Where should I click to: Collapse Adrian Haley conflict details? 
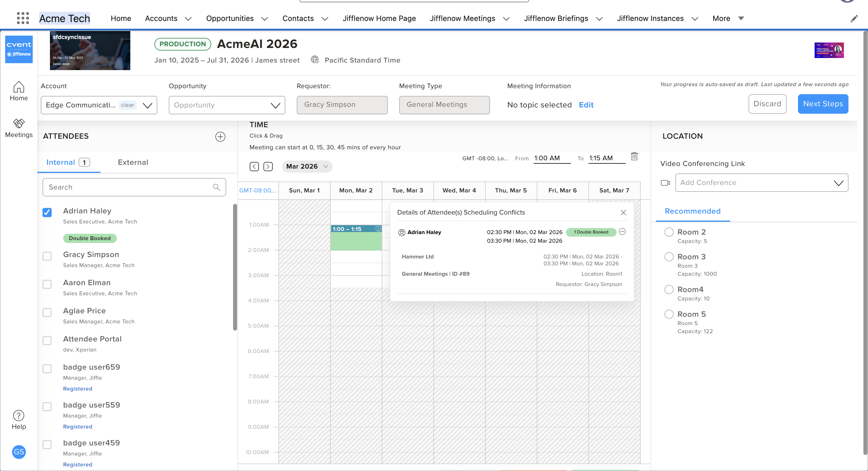pyautogui.click(x=622, y=231)
